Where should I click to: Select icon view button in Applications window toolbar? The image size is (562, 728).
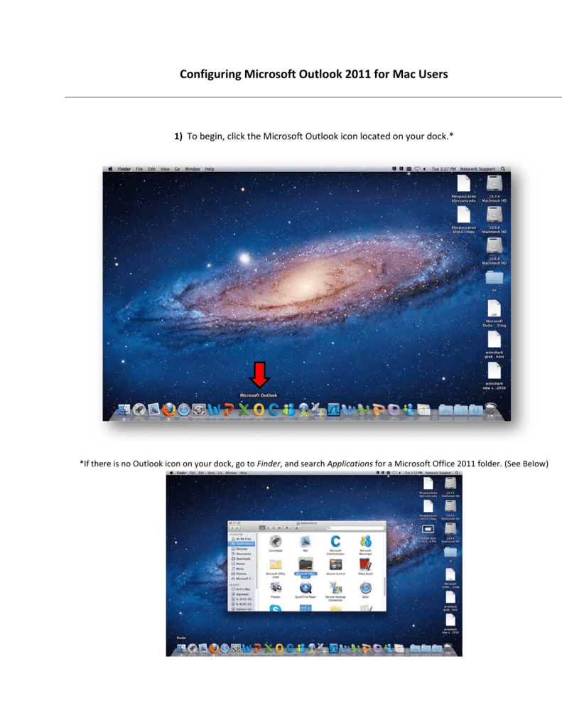(262, 528)
